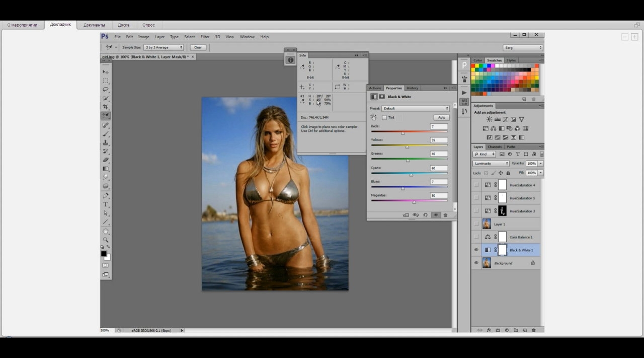This screenshot has height=358, width=644.
Task: Open the layer Kind filter dropdown
Action: coord(484,154)
